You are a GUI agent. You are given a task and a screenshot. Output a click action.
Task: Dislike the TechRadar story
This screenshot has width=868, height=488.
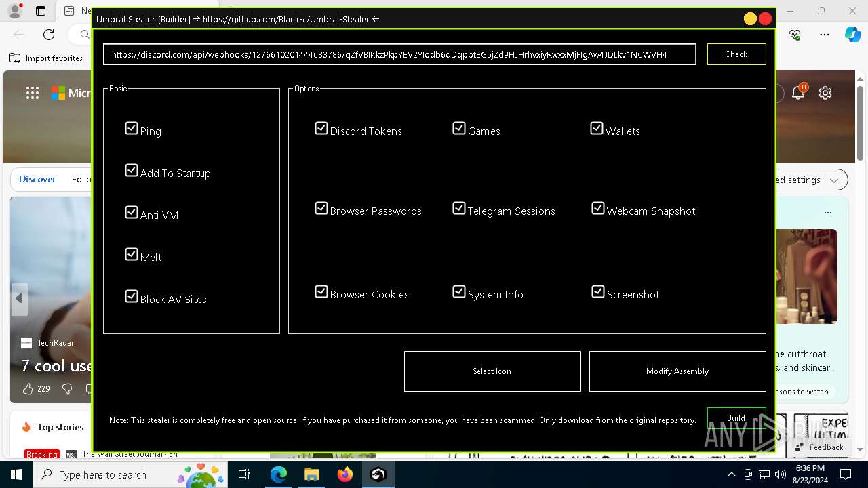(67, 389)
